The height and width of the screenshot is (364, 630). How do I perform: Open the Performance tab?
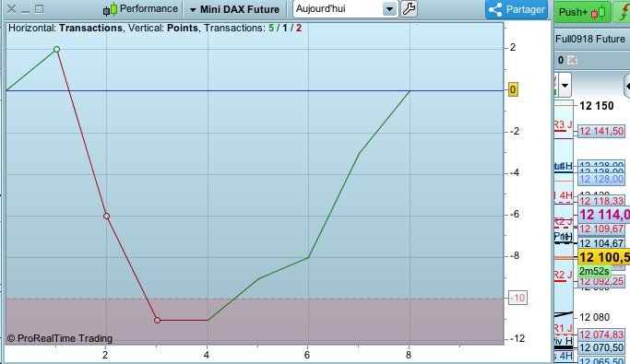140,9
